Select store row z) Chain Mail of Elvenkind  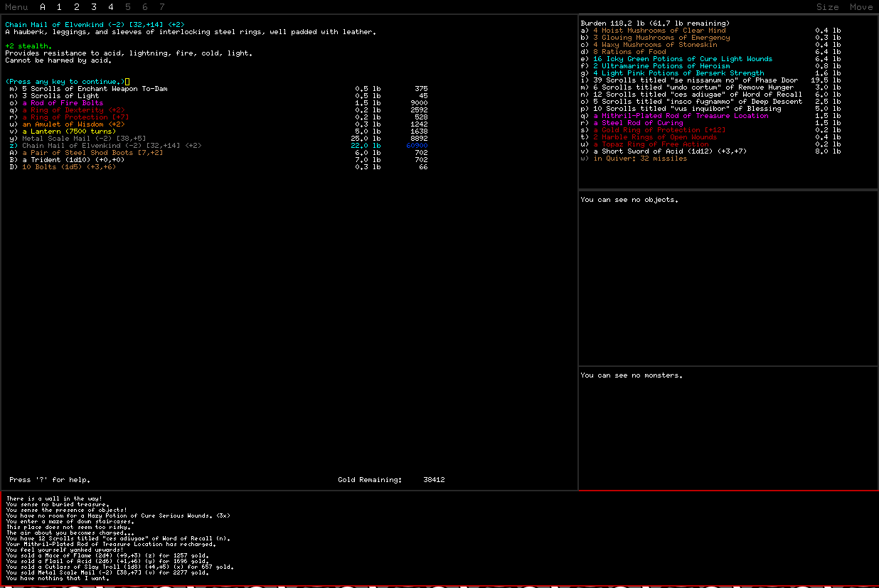[218, 146]
